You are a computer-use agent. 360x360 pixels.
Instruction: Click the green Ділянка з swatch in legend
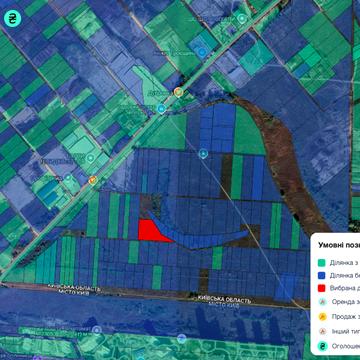click(322, 263)
